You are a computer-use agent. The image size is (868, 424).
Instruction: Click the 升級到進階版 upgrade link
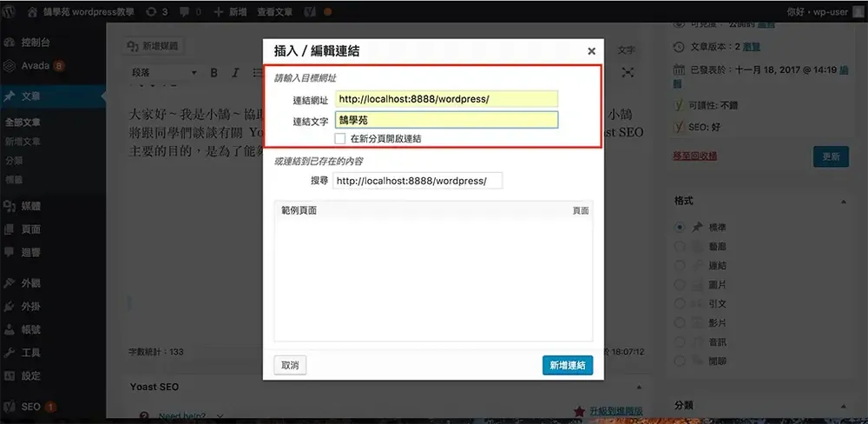(615, 411)
